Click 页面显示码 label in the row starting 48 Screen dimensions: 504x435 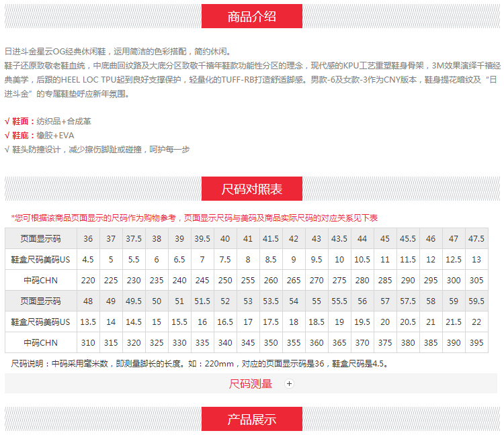pos(40,301)
